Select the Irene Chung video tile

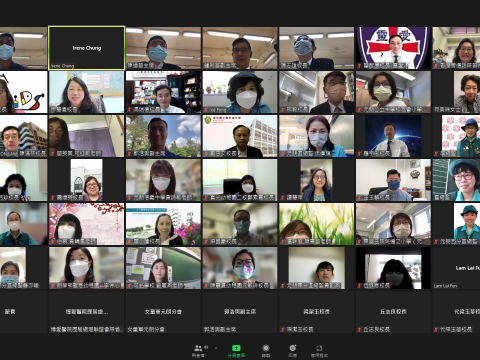point(87,48)
